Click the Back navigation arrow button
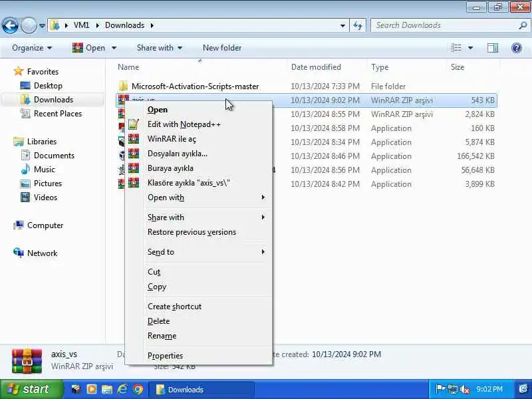The width and height of the screenshot is (532, 399). coord(10,25)
